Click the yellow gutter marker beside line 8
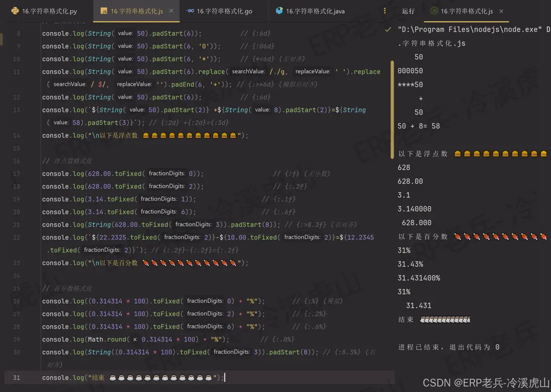Image resolution: width=551 pixels, height=392 pixels. (2, 38)
